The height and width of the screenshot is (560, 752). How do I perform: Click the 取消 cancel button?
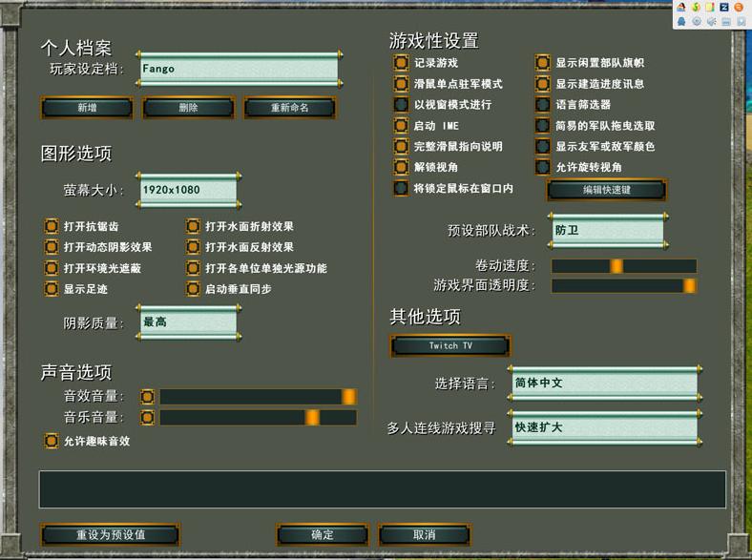coord(424,534)
